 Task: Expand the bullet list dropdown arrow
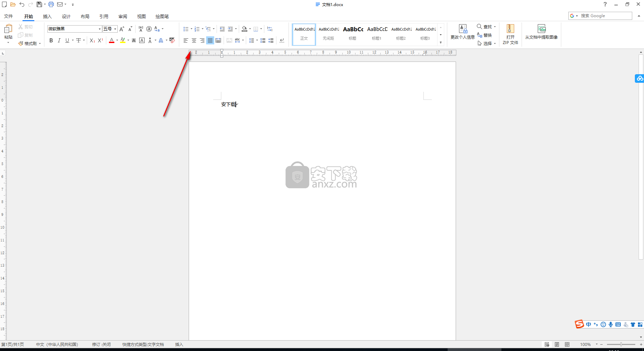coord(191,29)
